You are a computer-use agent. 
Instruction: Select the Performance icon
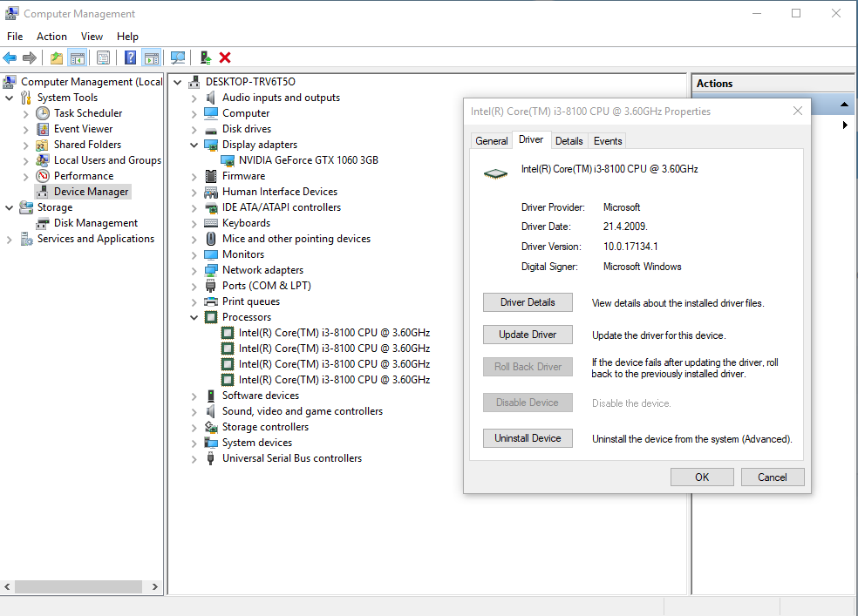43,176
